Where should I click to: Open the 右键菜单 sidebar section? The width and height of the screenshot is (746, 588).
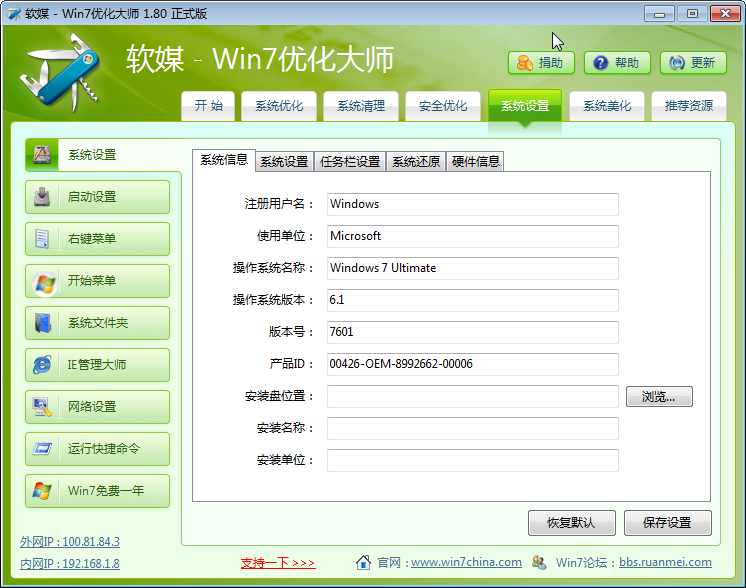(x=98, y=238)
